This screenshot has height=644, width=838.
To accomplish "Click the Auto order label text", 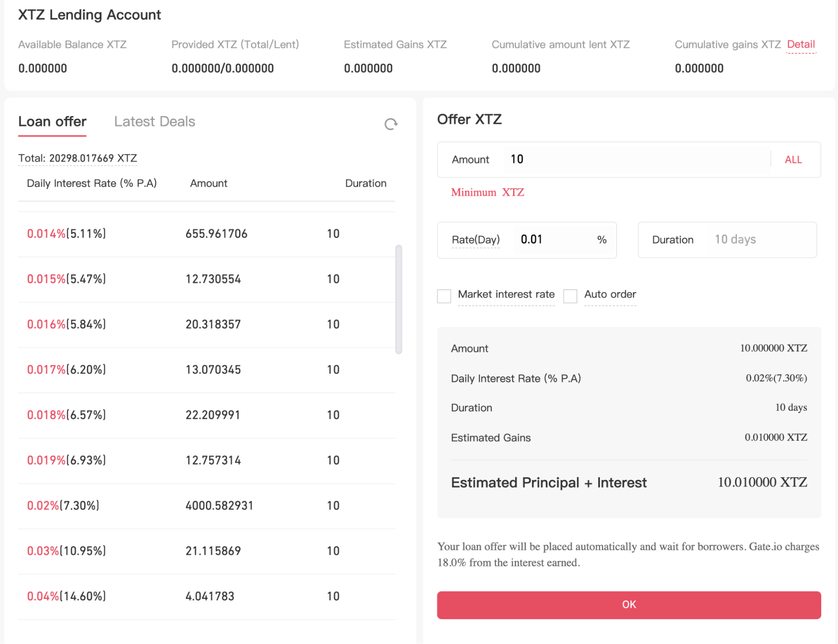I will [x=610, y=294].
